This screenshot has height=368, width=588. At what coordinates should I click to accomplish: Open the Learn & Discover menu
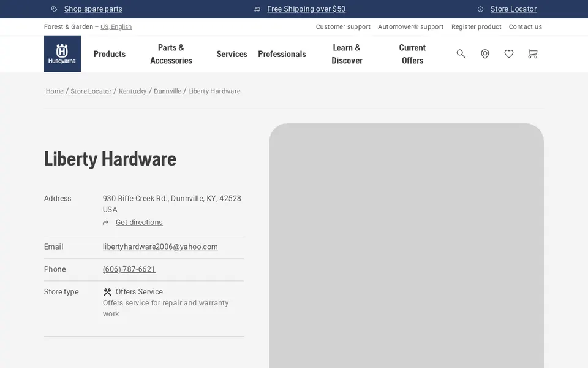pyautogui.click(x=347, y=54)
